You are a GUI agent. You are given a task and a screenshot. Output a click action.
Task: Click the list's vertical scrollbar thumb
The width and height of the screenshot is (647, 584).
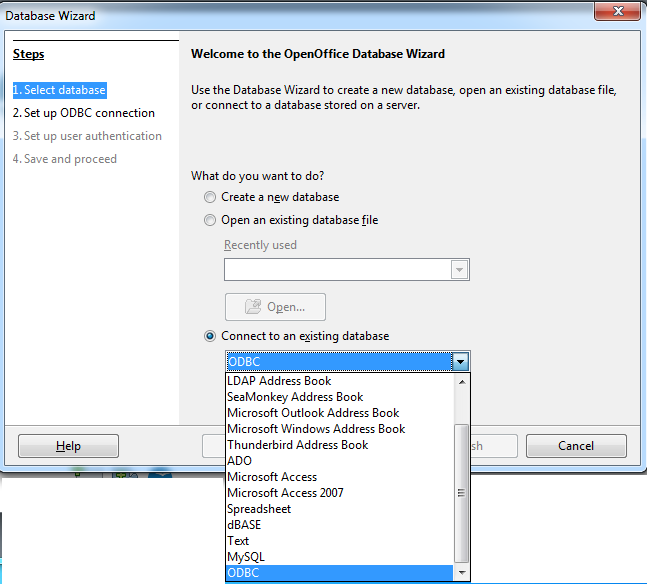coord(461,493)
